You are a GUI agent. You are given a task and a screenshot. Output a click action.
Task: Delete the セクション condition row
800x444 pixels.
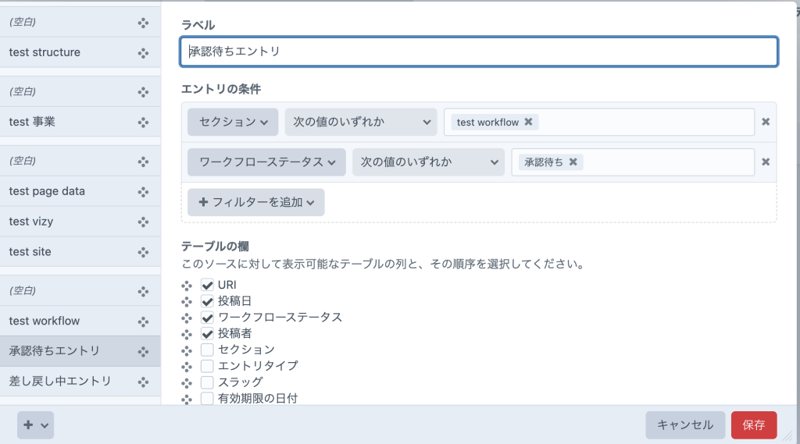[x=766, y=122]
